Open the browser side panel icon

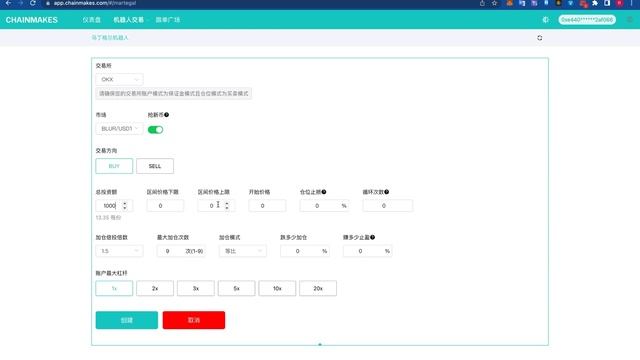[x=607, y=3]
